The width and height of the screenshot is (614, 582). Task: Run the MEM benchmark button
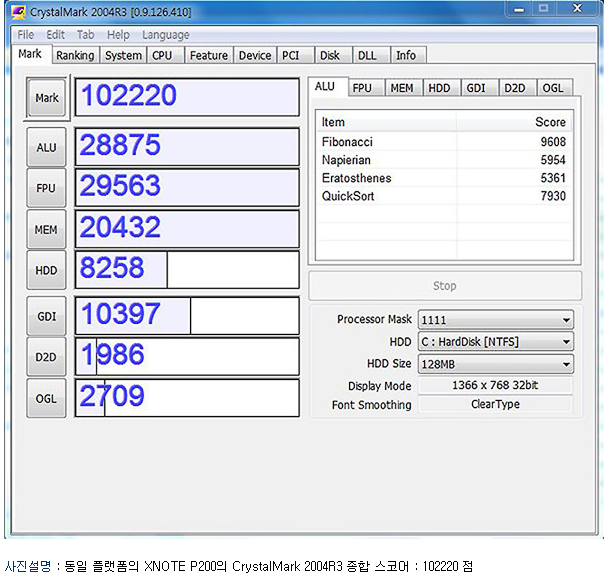[46, 230]
